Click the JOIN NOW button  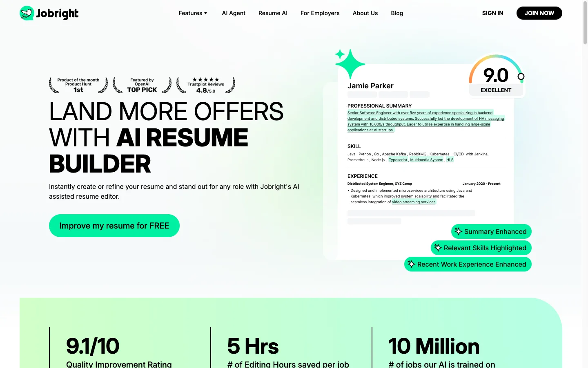click(539, 13)
